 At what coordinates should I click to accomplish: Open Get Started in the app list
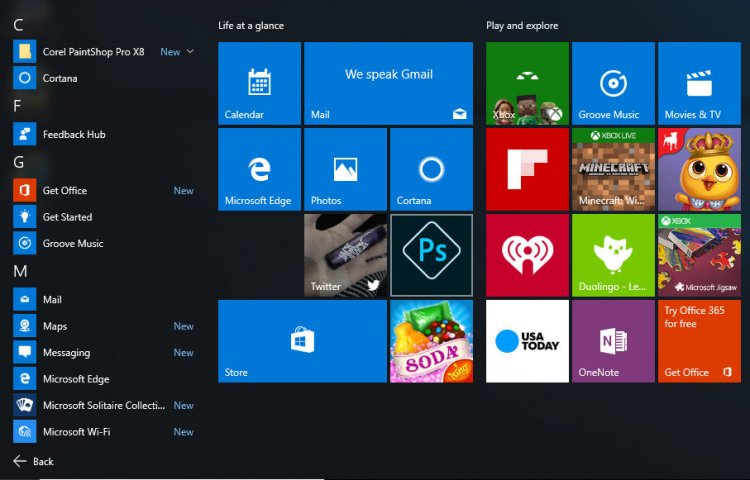coord(103,217)
